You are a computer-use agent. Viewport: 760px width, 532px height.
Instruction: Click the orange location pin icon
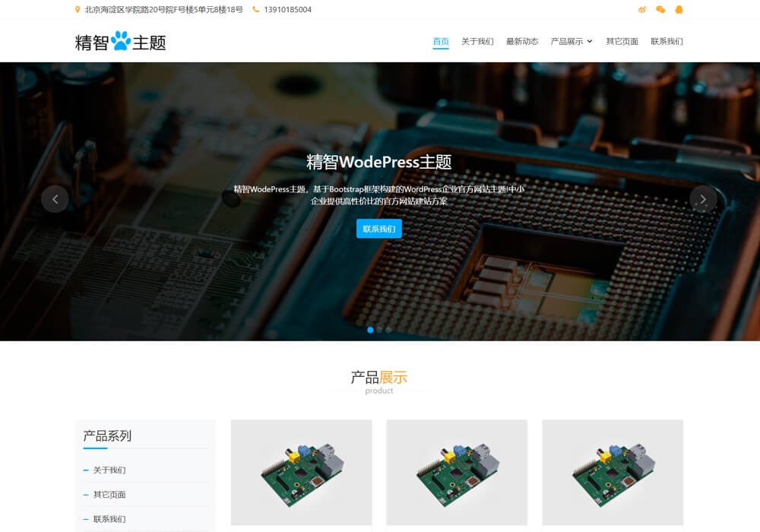coord(78,10)
